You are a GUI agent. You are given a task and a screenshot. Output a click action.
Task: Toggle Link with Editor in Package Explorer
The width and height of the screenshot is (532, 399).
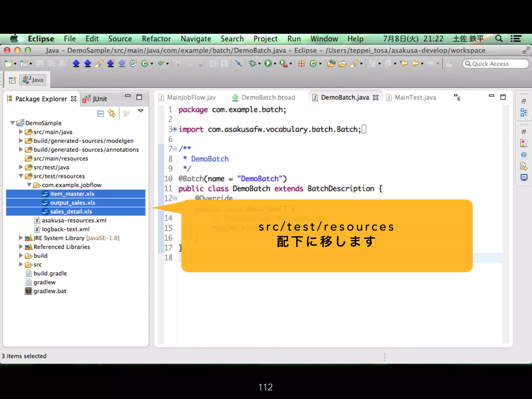point(112,113)
